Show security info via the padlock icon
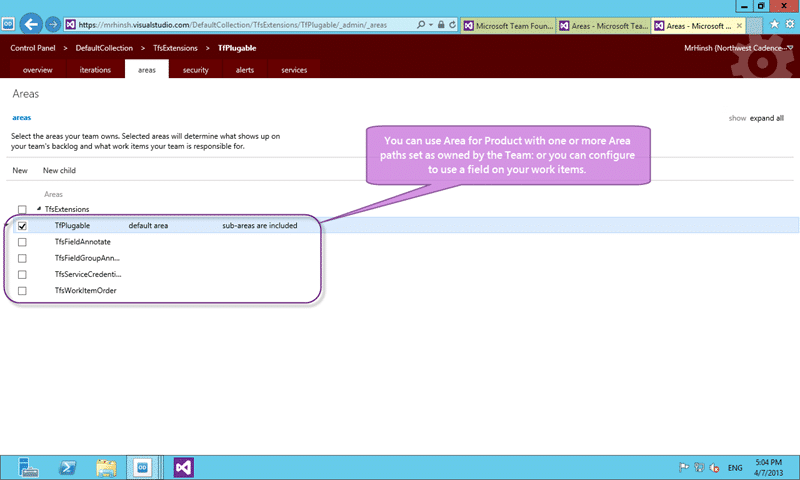This screenshot has width=800, height=480. coord(441,24)
